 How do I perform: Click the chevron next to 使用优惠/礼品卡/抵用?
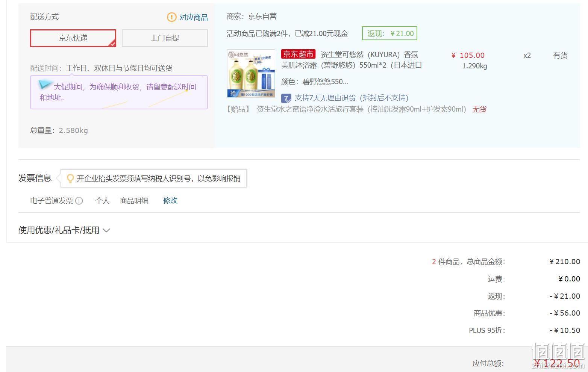pyautogui.click(x=106, y=230)
